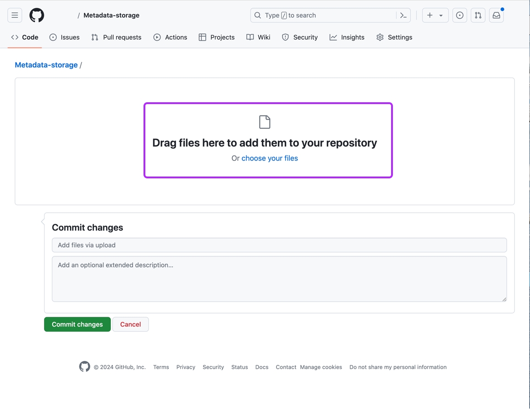This screenshot has height=420, width=530.
Task: Open the notifications inbox
Action: tap(497, 15)
